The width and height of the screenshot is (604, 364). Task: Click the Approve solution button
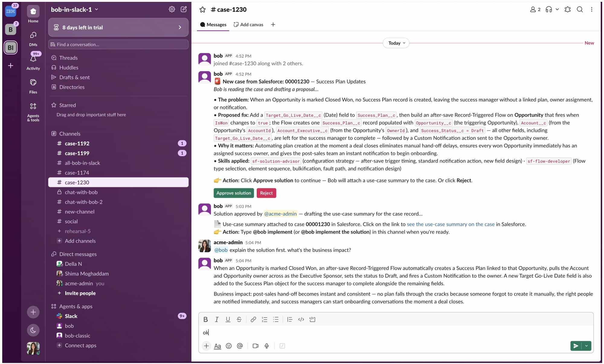tap(233, 193)
